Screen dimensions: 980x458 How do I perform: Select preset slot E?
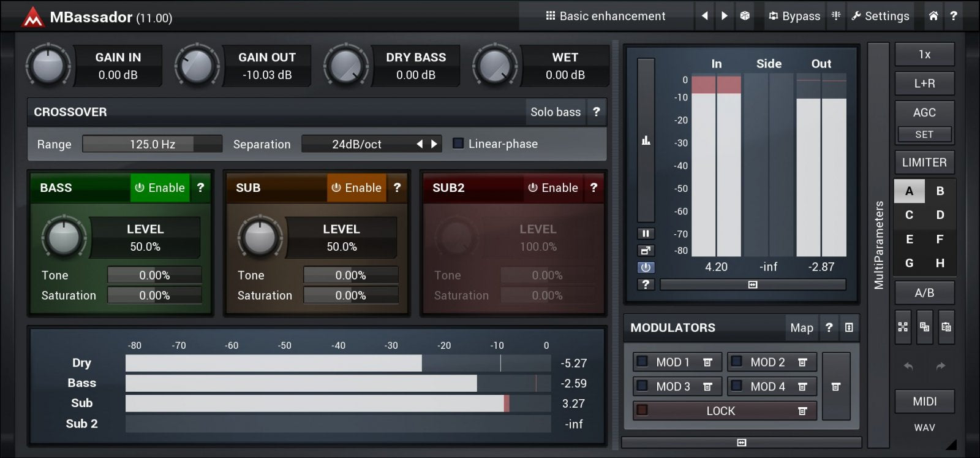910,239
